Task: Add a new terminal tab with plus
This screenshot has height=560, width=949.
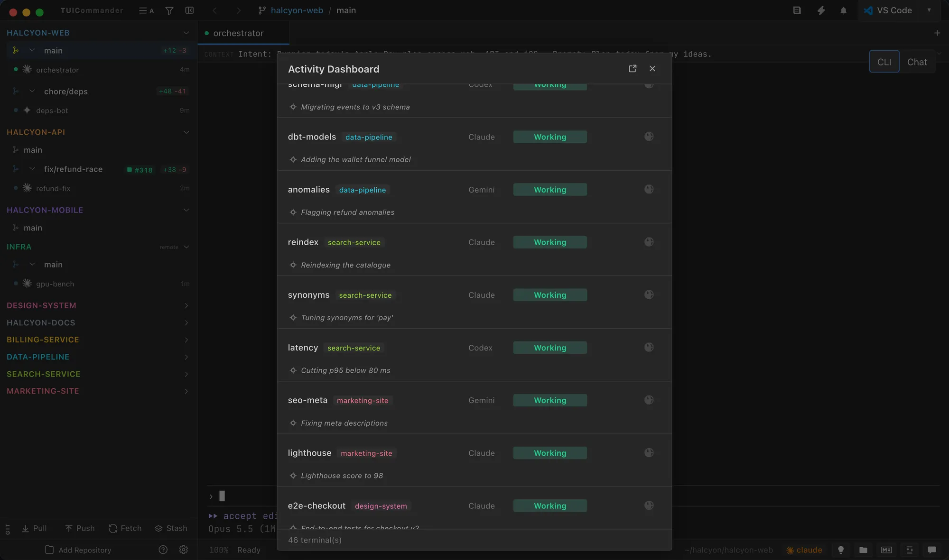Action: 937,33
